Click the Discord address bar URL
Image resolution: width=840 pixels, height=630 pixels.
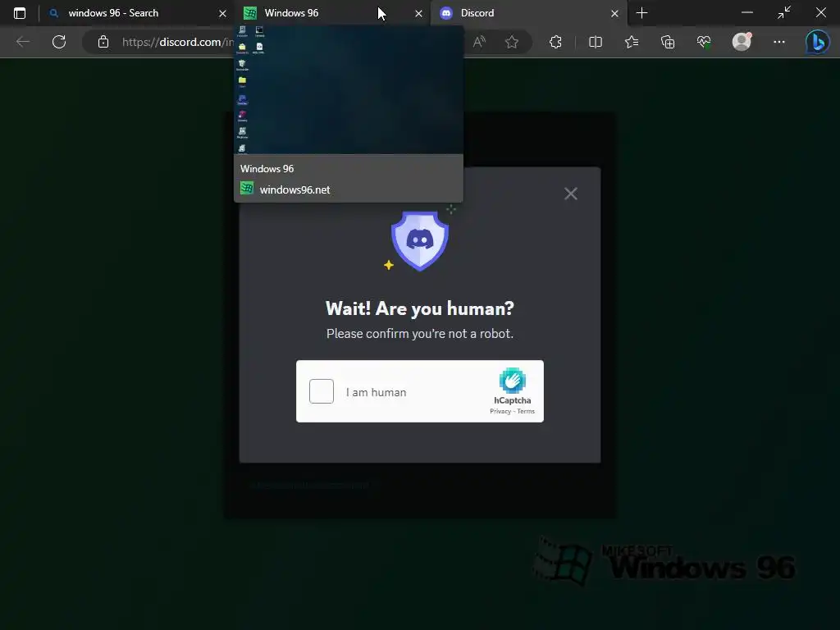click(x=177, y=42)
